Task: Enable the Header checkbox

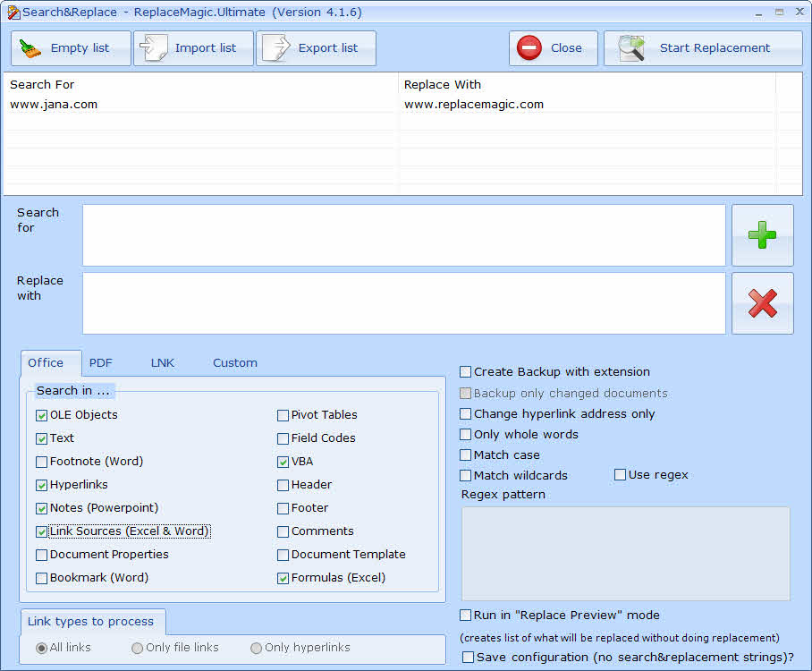Action: click(283, 486)
